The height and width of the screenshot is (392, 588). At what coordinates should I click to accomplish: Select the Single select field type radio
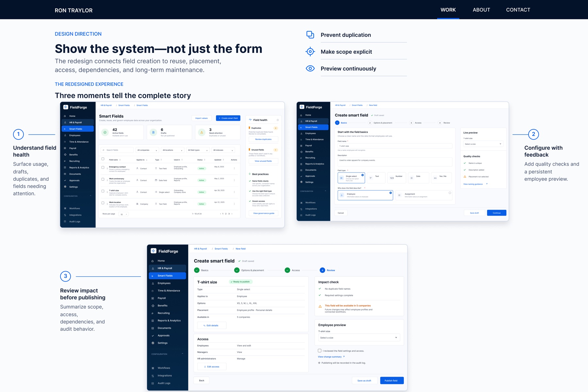click(x=362, y=175)
